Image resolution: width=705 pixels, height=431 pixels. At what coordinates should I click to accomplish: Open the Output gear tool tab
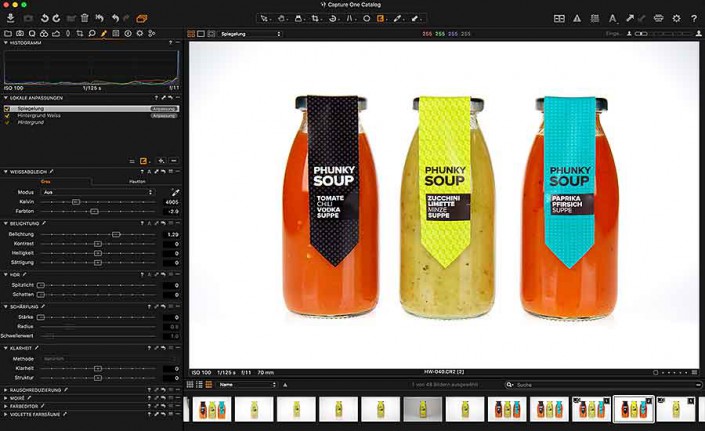[140, 33]
